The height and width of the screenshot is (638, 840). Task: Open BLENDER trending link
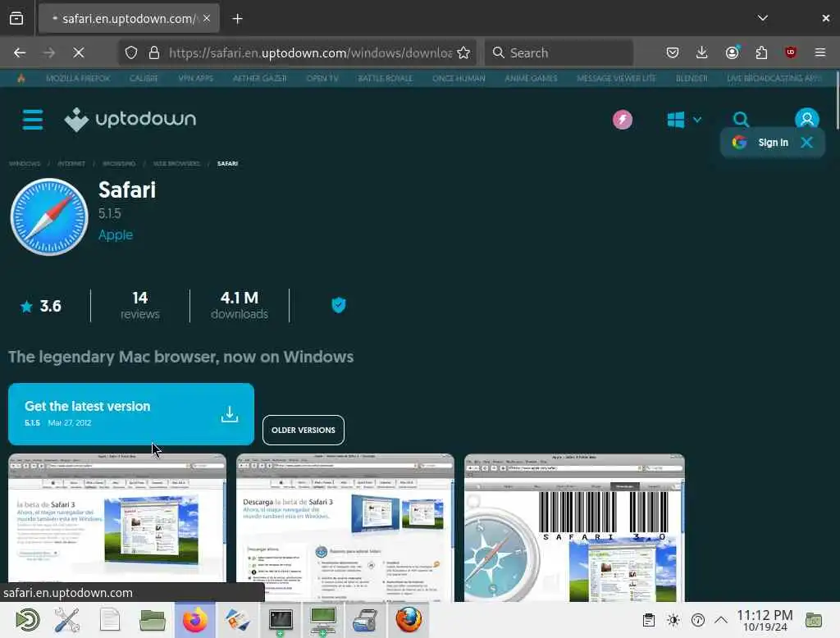692,78
